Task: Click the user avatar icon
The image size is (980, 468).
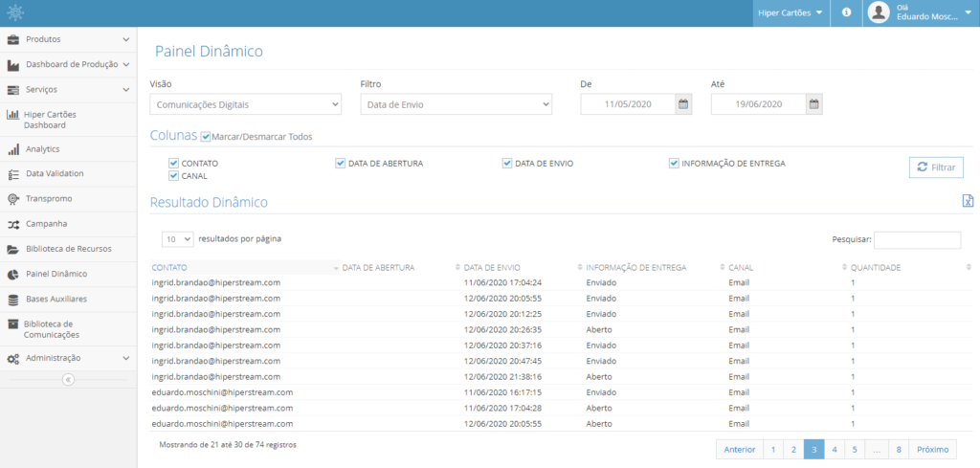Action: click(879, 13)
